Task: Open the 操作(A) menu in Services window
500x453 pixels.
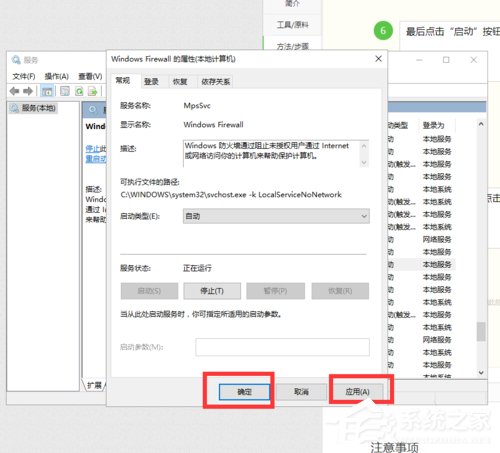Action: (57, 76)
